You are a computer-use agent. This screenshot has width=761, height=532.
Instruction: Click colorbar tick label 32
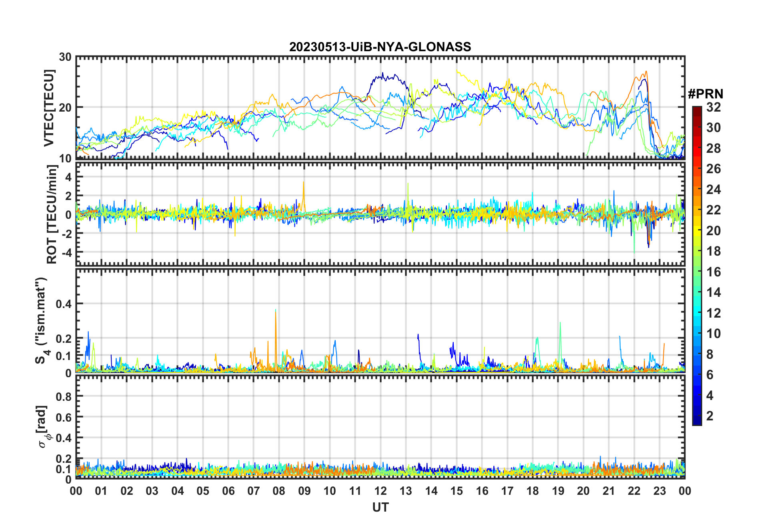click(x=713, y=107)
